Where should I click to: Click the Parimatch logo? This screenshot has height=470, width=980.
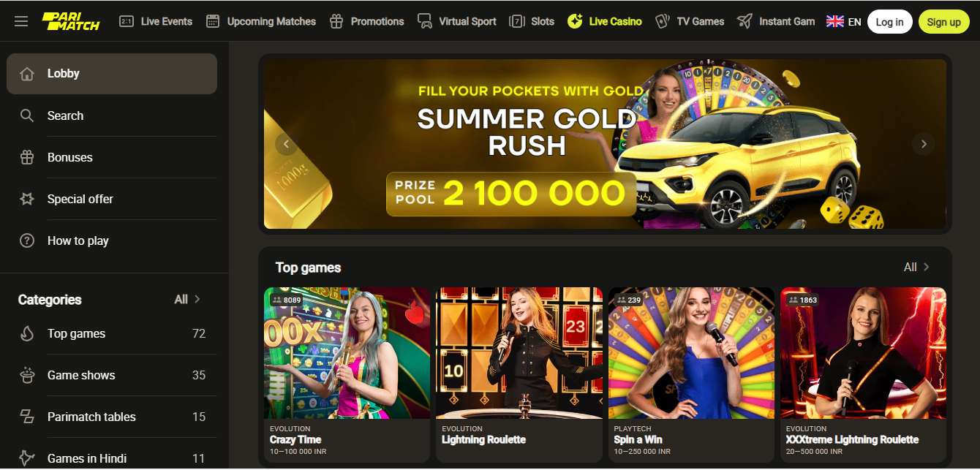pyautogui.click(x=71, y=21)
